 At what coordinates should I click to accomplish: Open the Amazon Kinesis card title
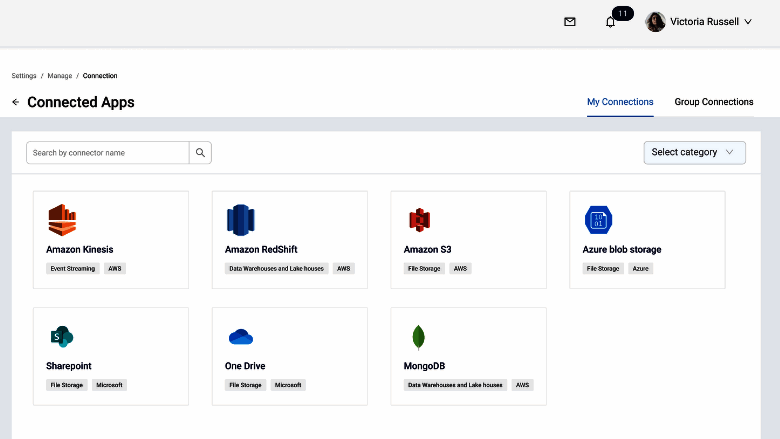[x=80, y=250]
